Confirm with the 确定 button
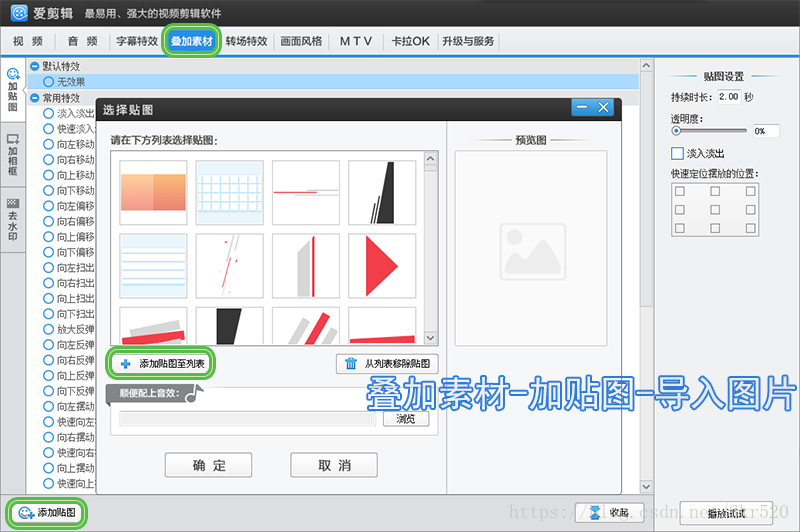 (208, 465)
